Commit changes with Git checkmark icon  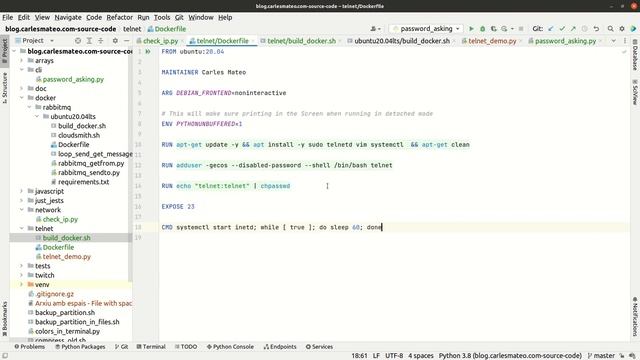[562, 29]
